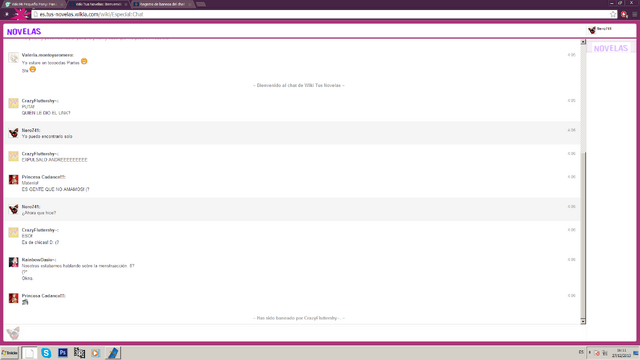Click the Nero741 avatar in the header
This screenshot has width=640, height=360.
pos(592,29)
